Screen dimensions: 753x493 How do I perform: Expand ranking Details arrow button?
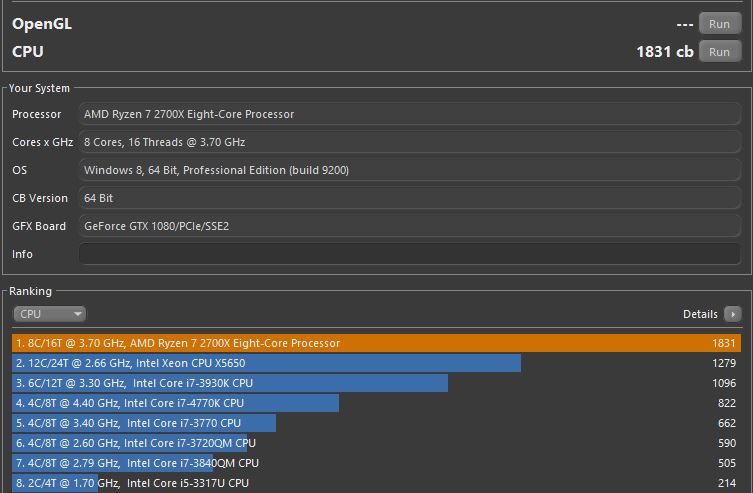732,314
